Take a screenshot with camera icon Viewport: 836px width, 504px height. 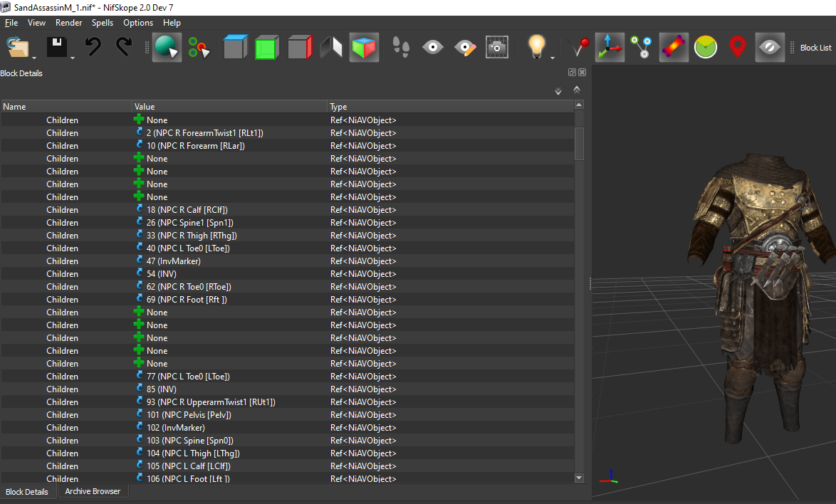tap(497, 48)
